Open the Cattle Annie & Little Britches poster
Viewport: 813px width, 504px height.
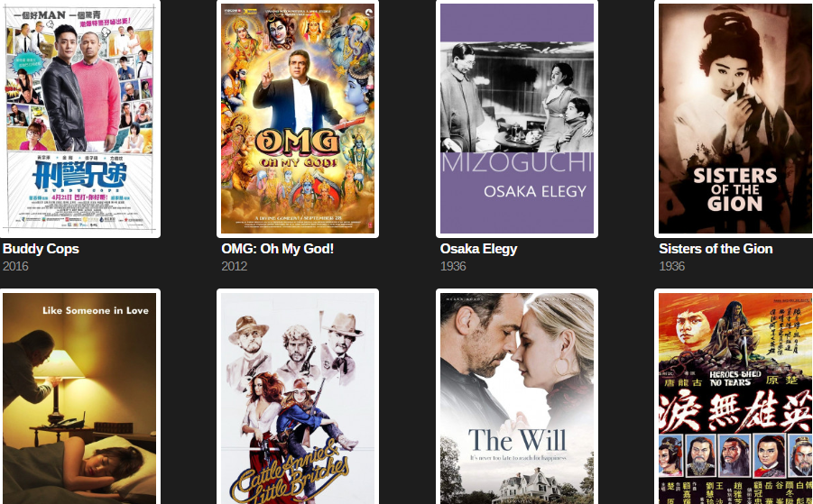click(298, 397)
